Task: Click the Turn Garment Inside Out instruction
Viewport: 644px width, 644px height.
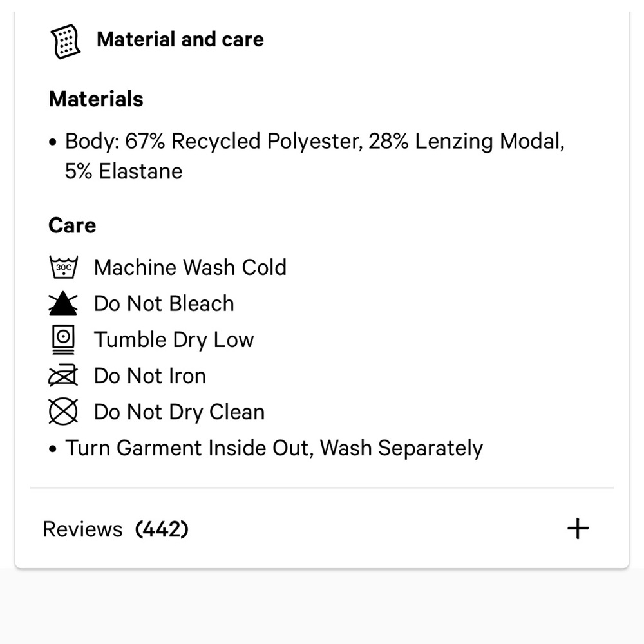Action: pyautogui.click(x=274, y=448)
